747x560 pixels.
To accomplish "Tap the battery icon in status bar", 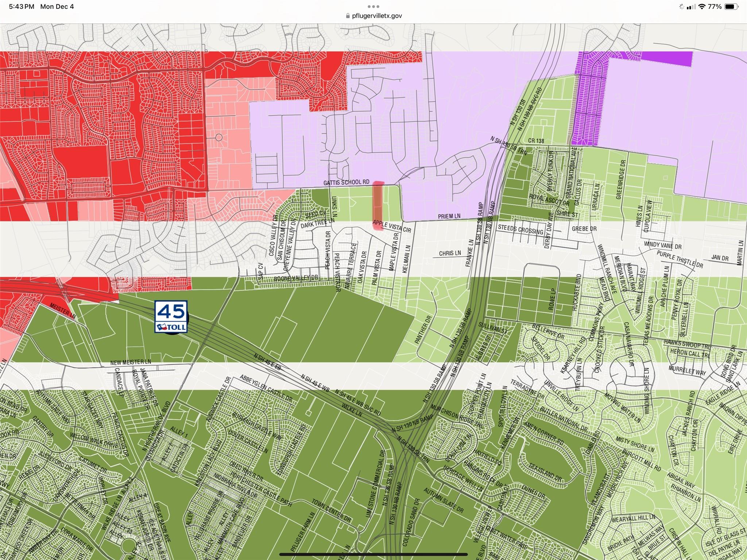I will tap(731, 7).
